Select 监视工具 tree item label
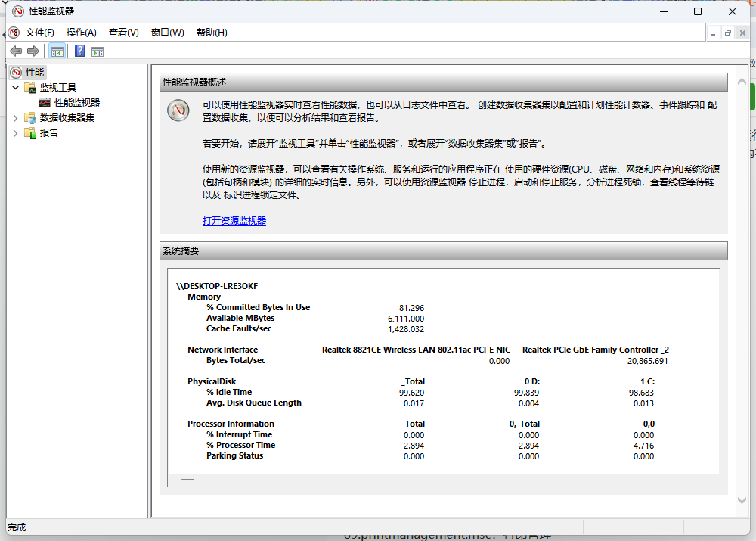Viewport: 756px width, 541px height. [x=58, y=87]
